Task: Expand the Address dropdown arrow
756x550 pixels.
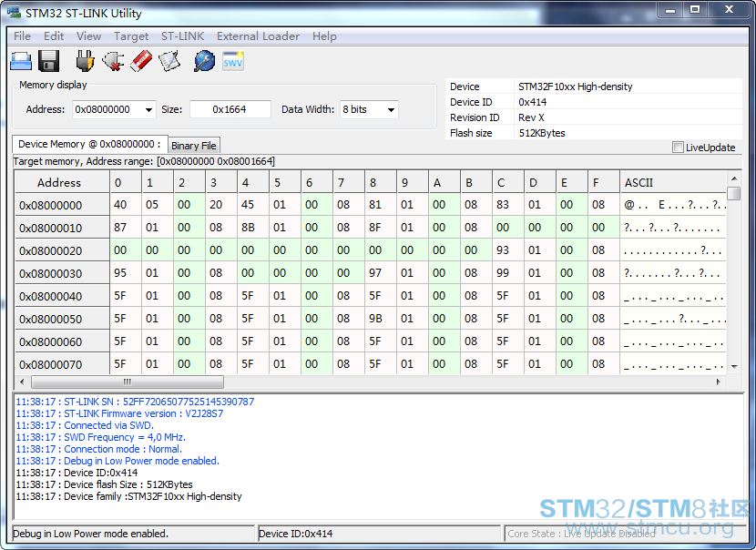Action: (x=149, y=110)
